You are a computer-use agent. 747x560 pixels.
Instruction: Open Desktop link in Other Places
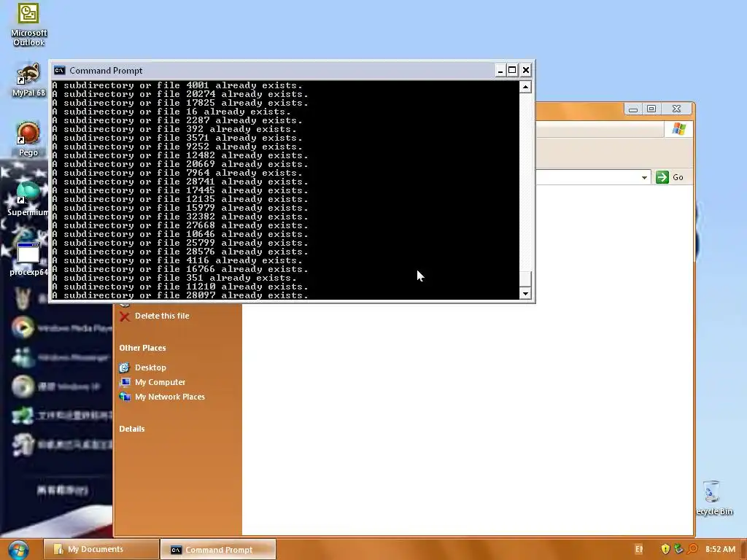tap(150, 367)
